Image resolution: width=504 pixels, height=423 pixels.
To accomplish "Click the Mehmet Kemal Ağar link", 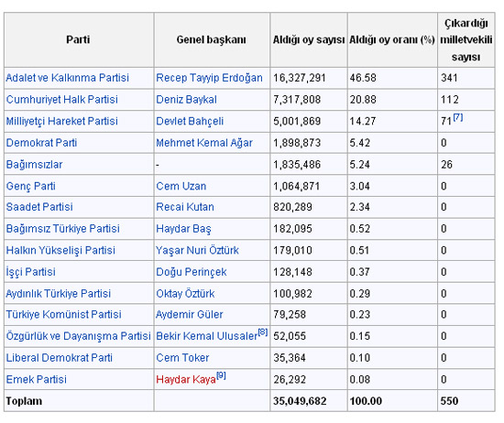I will click(204, 143).
